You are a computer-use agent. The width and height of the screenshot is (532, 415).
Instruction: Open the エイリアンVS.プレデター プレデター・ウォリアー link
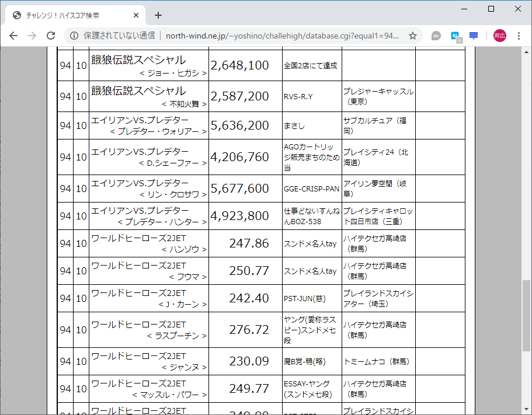coord(140,119)
